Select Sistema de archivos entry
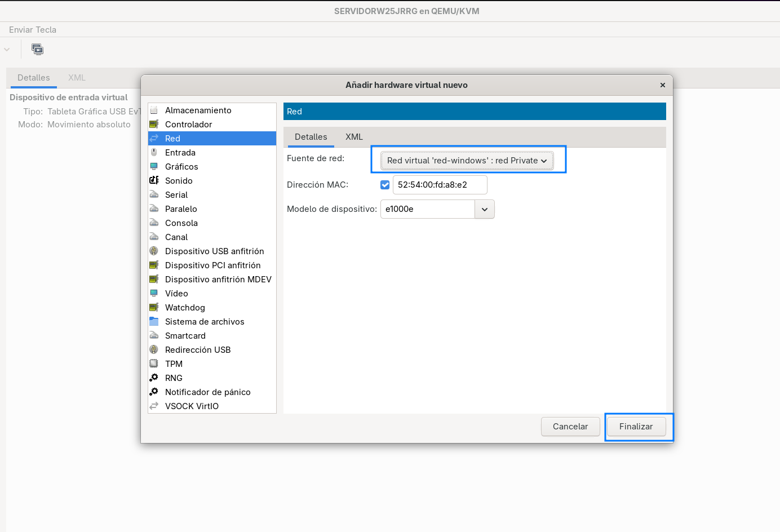 pyautogui.click(x=212, y=322)
